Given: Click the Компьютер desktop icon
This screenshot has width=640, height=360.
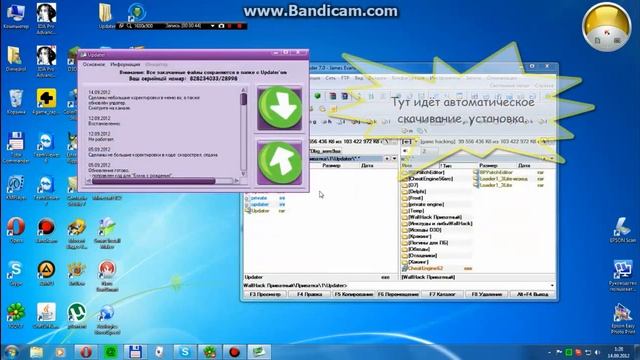Looking at the screenshot, I should (x=16, y=16).
